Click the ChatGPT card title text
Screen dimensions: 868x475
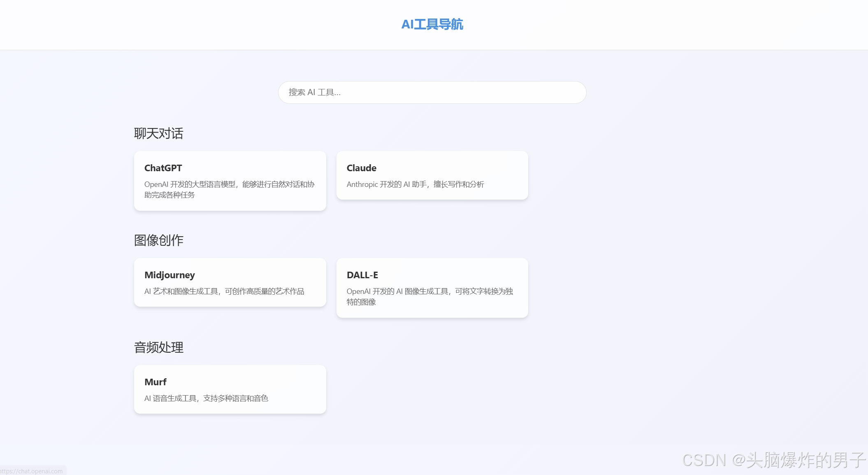point(163,168)
